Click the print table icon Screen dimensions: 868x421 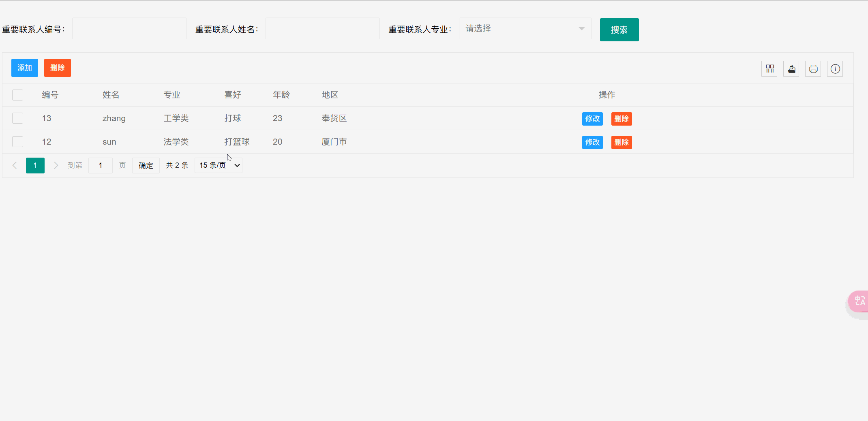[x=813, y=68]
